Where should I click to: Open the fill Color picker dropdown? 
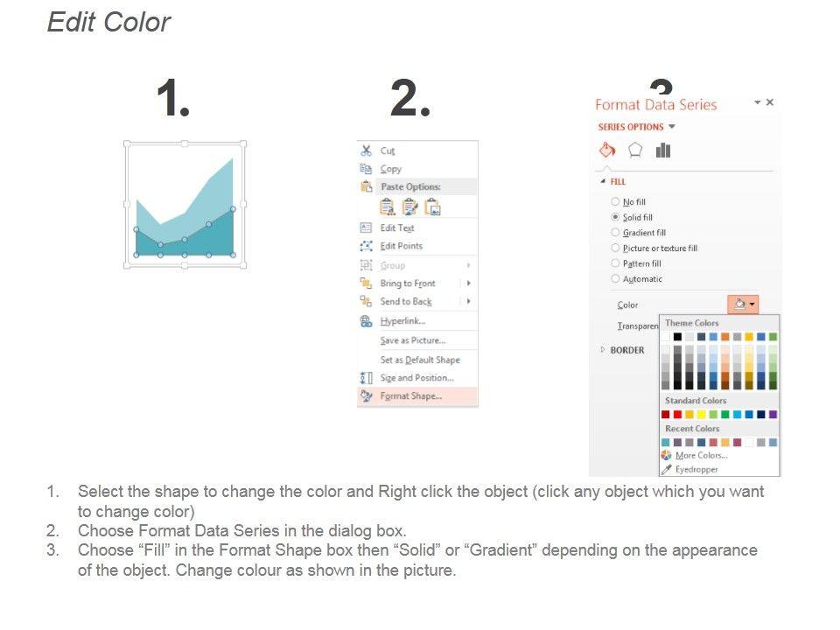[x=742, y=304]
